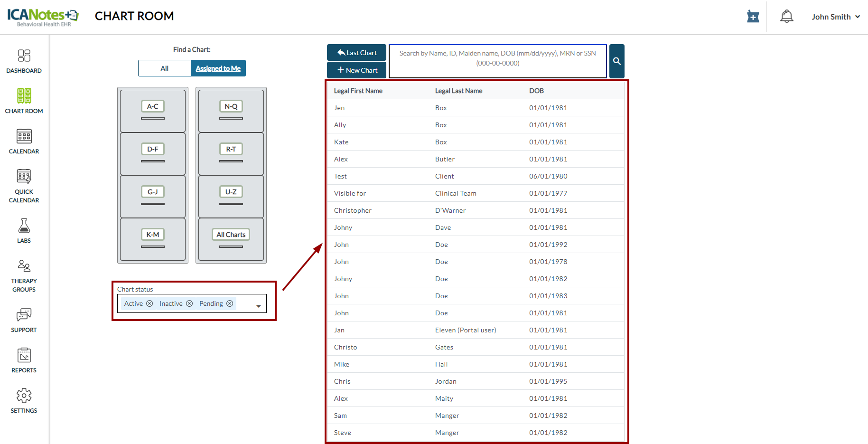Click the notifications bell icon
868x444 pixels.
point(786,17)
